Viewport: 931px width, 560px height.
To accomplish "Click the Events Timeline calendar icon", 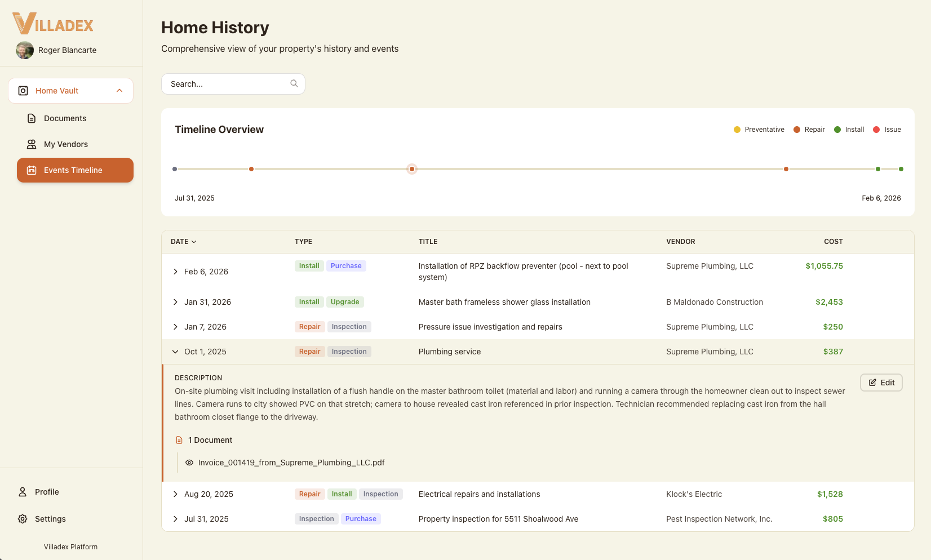I will point(32,170).
